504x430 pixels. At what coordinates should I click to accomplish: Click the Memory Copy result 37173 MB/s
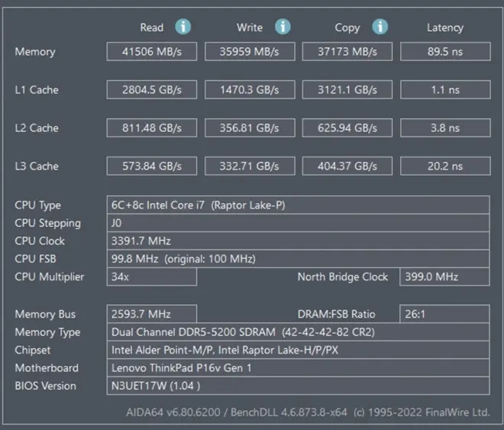click(x=347, y=52)
